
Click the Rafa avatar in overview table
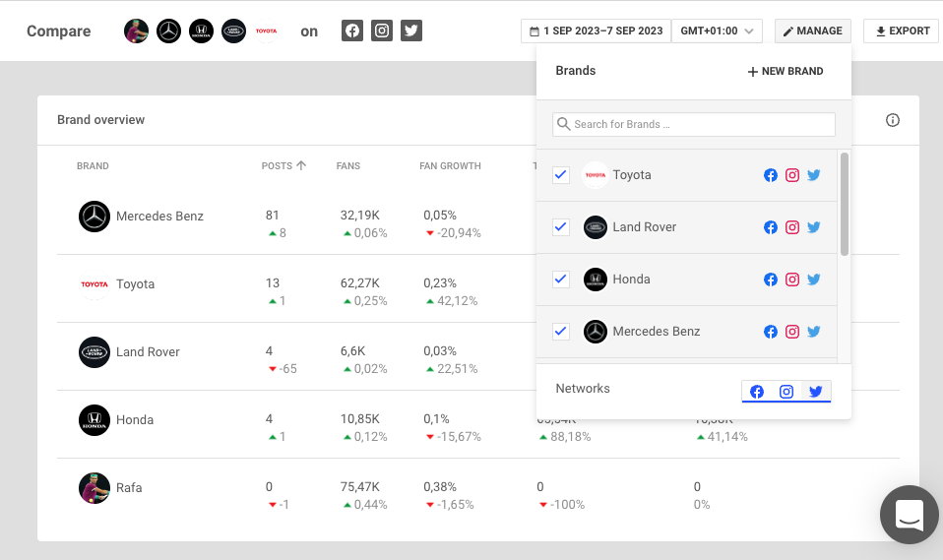click(x=94, y=488)
